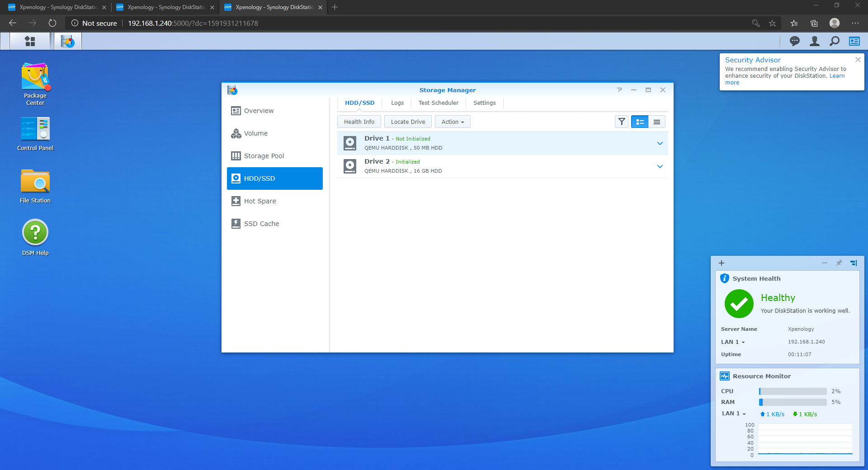
Task: Switch to the Logs tab
Action: [397, 103]
